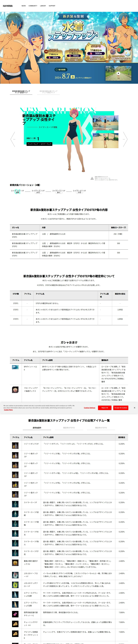Select the スイマースーツF 水天 variation
Viewport: 138px width, 644px height.
[38, 191]
